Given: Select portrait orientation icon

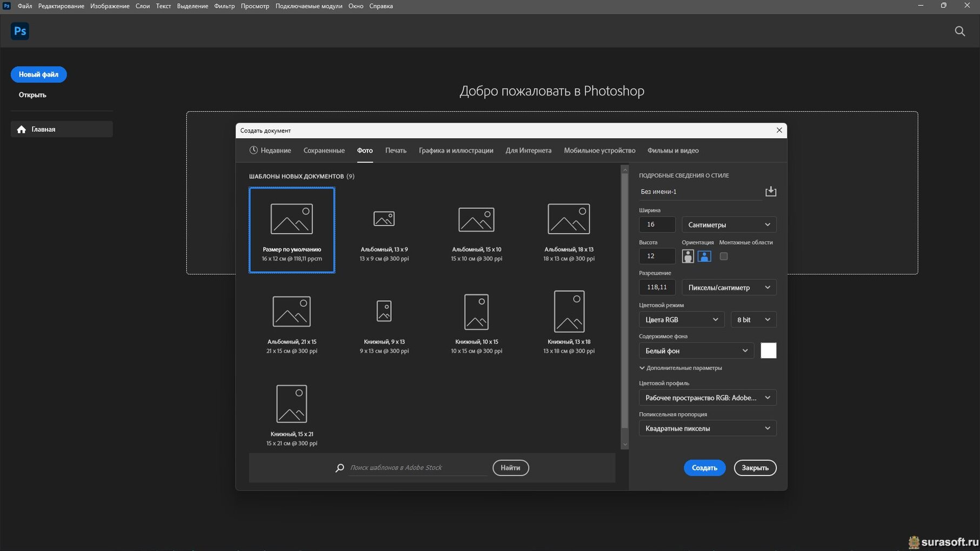Looking at the screenshot, I should [x=688, y=256].
